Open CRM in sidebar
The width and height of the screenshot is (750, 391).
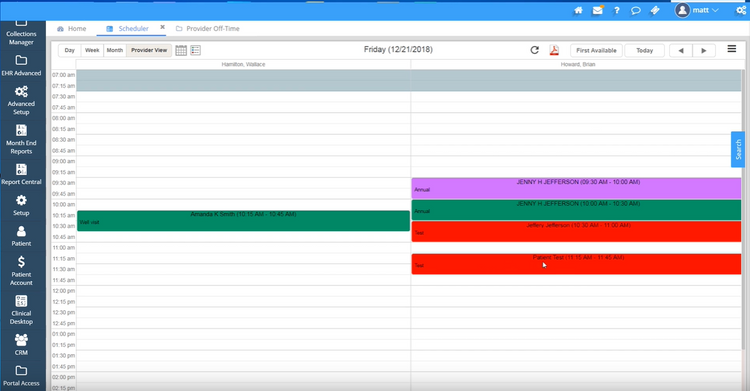point(21,345)
